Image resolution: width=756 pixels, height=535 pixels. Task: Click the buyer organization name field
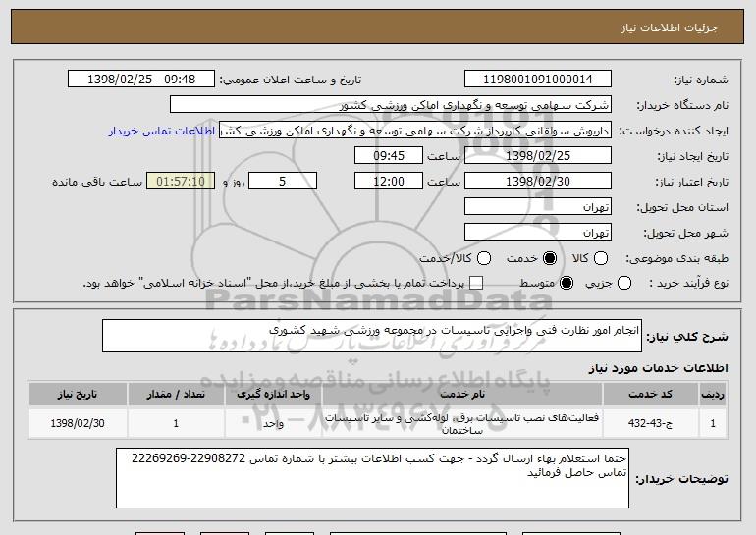click(x=391, y=105)
